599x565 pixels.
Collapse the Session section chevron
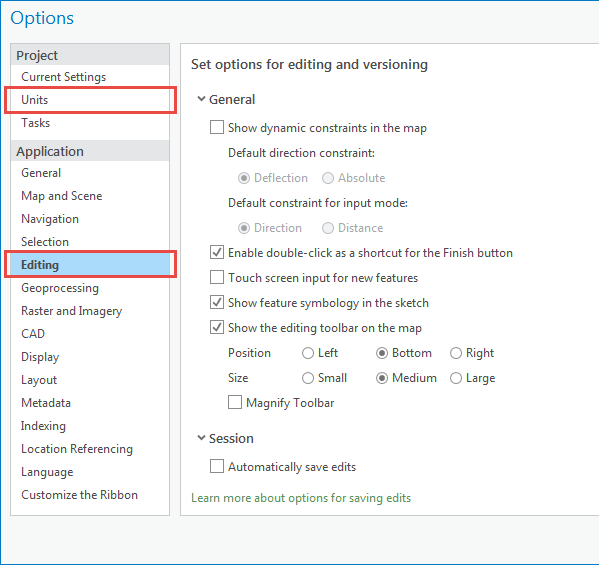click(x=201, y=438)
